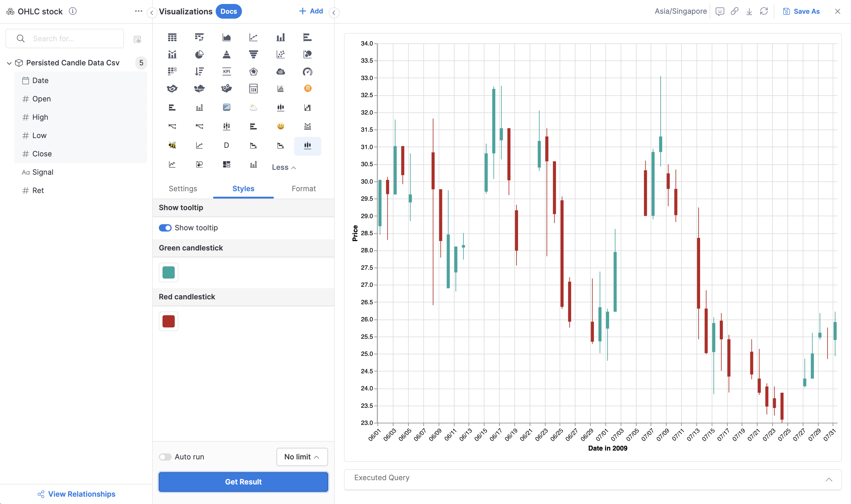Screen dimensions: 851x504
Task: Select the pie chart visualization icon
Action: tap(199, 54)
